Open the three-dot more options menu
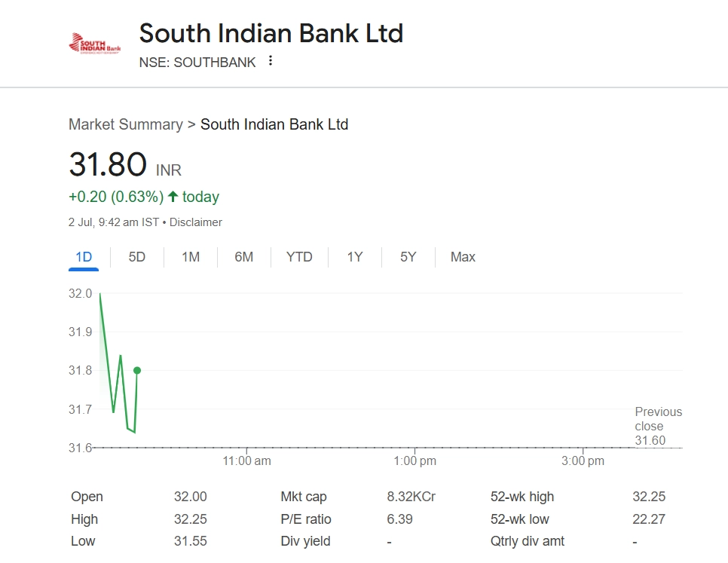 click(x=271, y=61)
